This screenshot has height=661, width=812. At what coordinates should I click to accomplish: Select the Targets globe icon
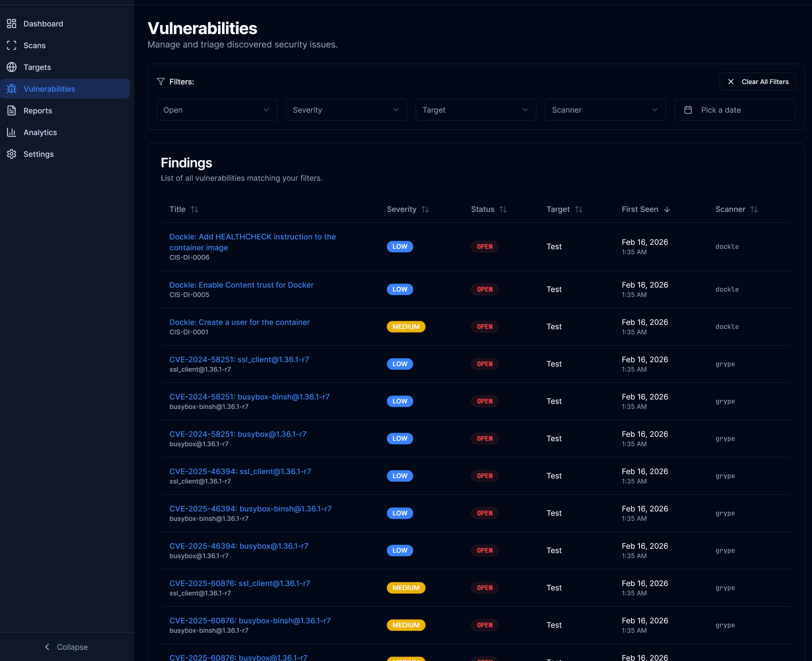[12, 67]
